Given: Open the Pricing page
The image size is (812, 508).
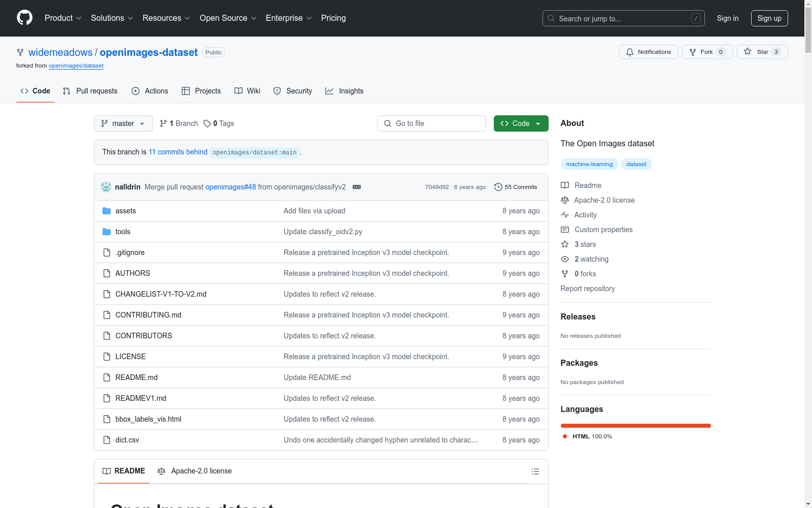Looking at the screenshot, I should pos(333,18).
